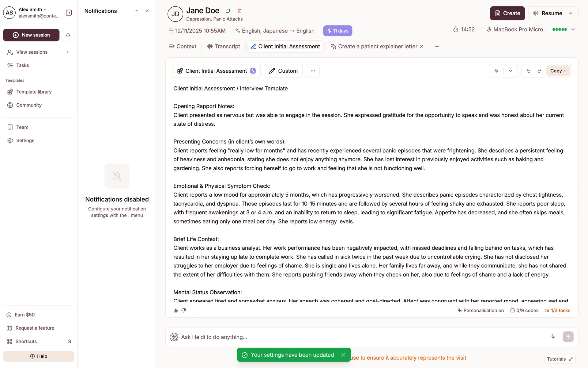588x368 pixels.
Task: Open the Copy dropdown menu
Action: (558, 71)
